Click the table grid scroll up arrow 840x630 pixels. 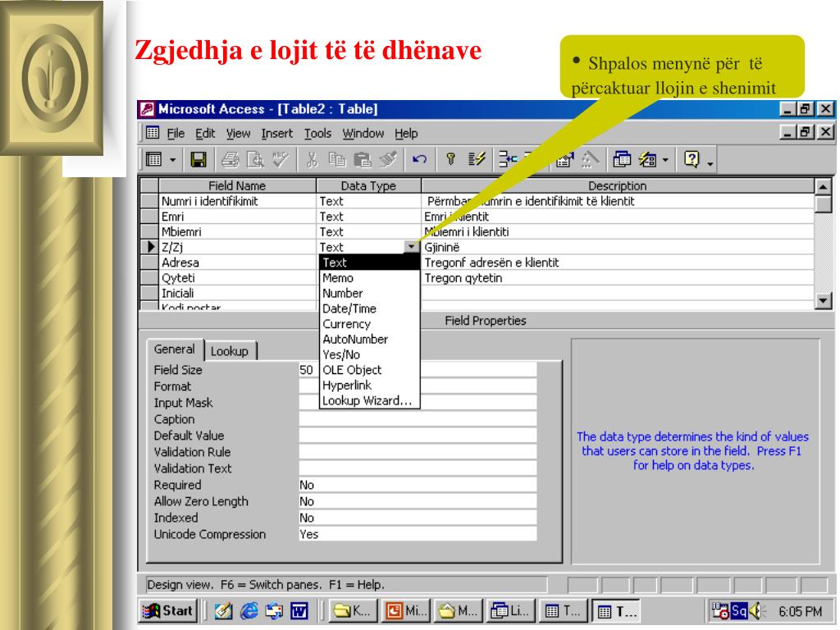click(824, 186)
